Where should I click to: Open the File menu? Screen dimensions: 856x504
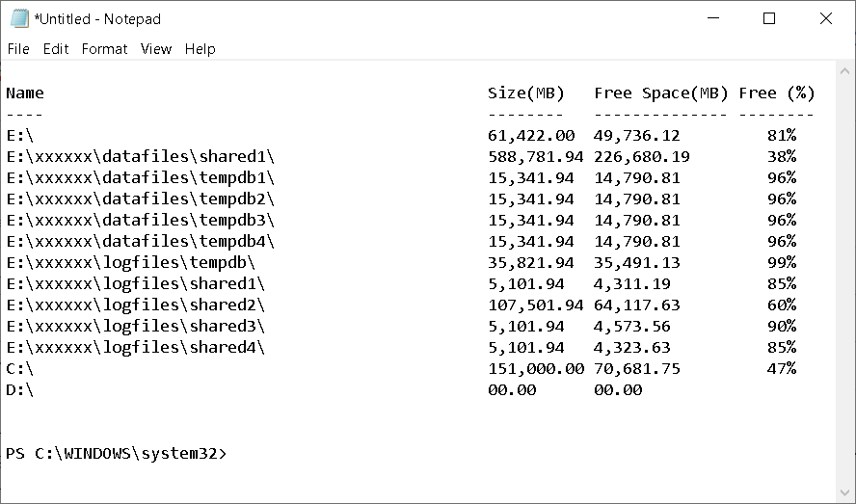(x=18, y=49)
